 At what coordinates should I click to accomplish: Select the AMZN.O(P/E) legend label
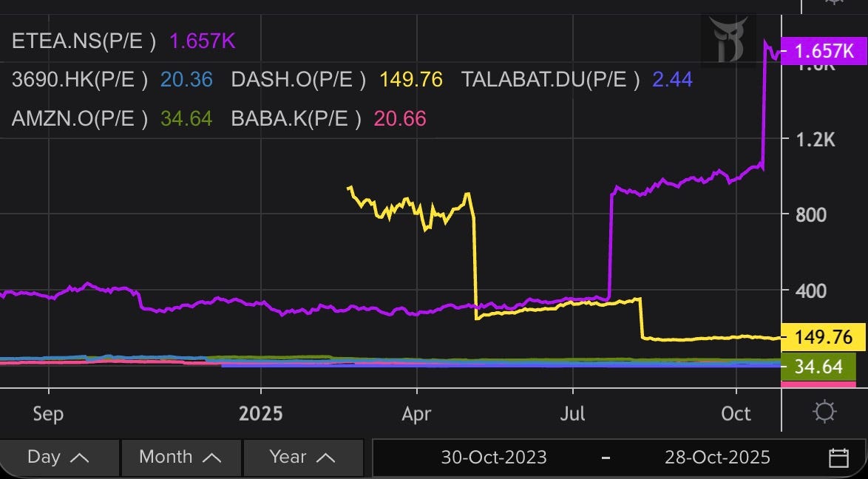pos(80,118)
